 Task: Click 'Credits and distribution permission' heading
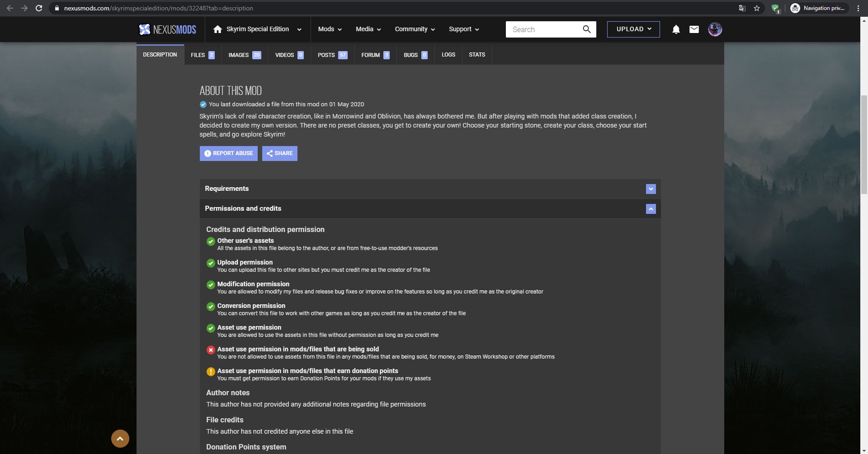(x=265, y=230)
